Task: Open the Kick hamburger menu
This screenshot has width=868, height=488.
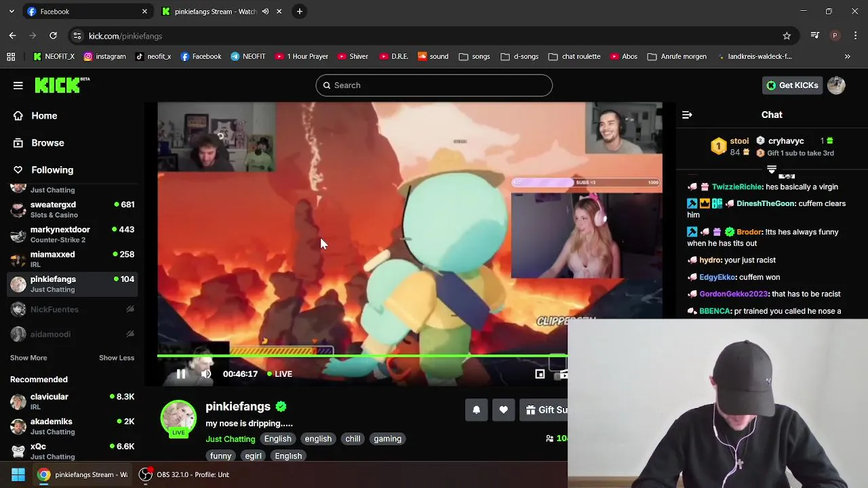Action: 18,85
